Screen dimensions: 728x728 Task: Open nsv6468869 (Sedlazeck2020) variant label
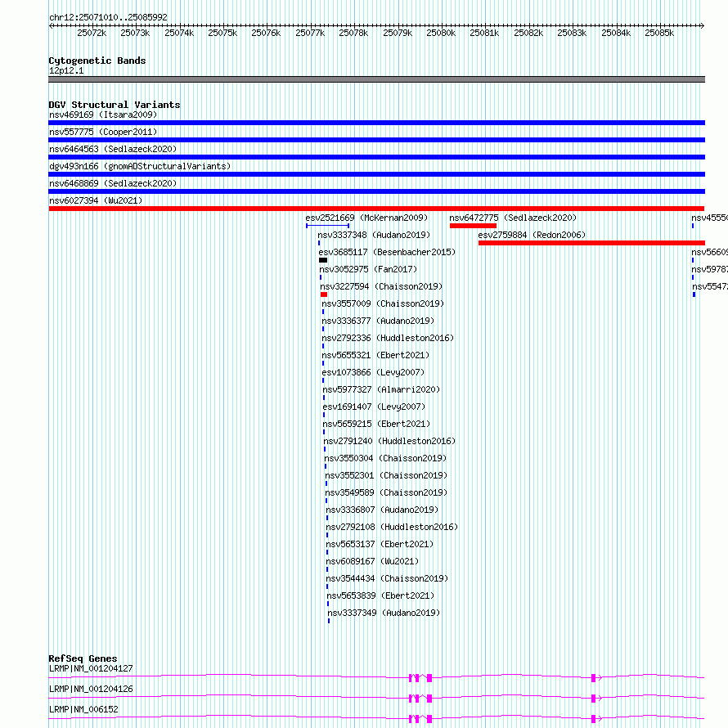click(x=113, y=183)
